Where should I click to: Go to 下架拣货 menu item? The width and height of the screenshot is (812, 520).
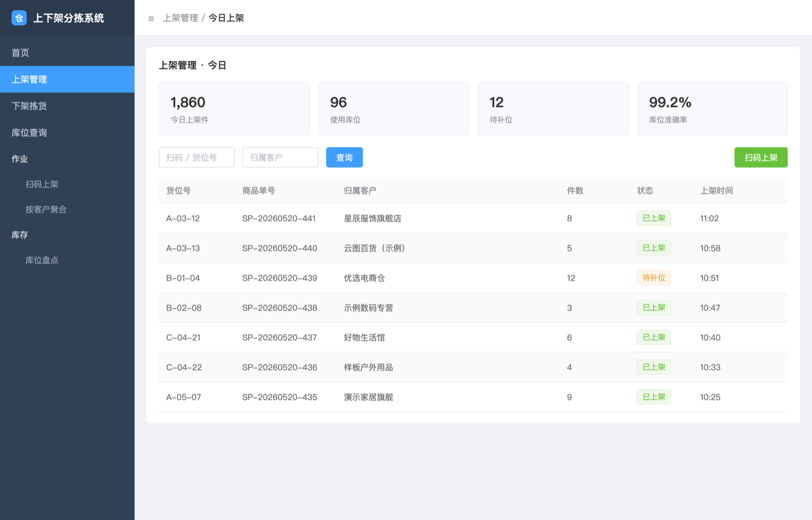pos(67,106)
